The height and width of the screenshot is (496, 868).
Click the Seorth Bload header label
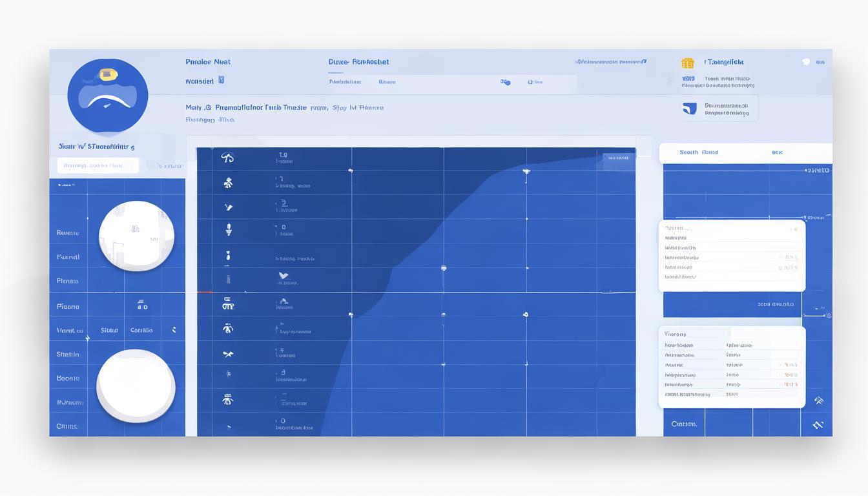[699, 152]
